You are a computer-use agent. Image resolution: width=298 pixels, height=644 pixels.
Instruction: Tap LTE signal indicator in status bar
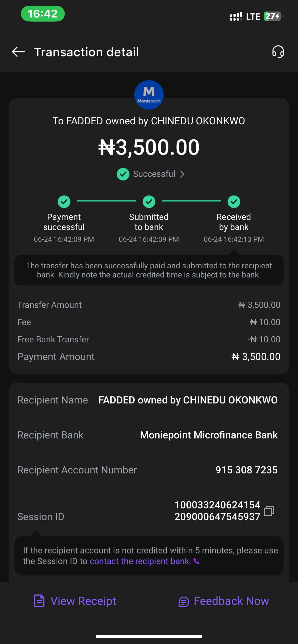(253, 17)
